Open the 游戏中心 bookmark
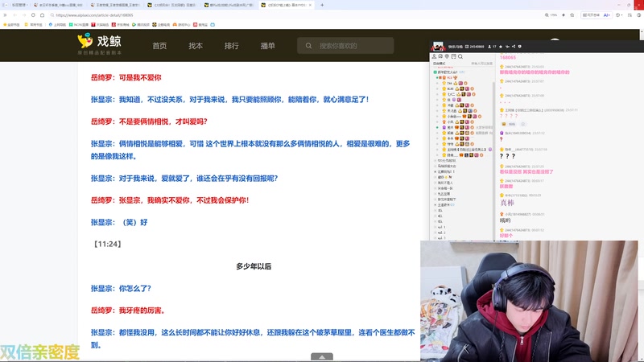This screenshot has width=644, height=362. point(182,25)
